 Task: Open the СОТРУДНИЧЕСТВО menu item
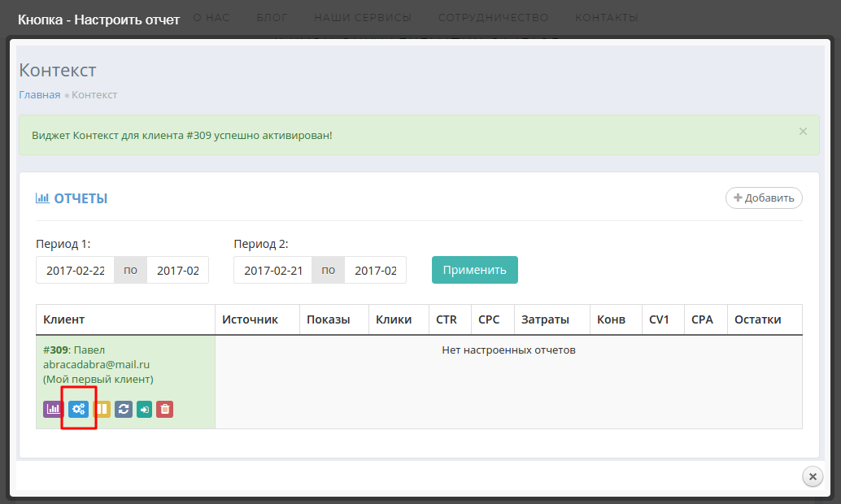(x=494, y=18)
